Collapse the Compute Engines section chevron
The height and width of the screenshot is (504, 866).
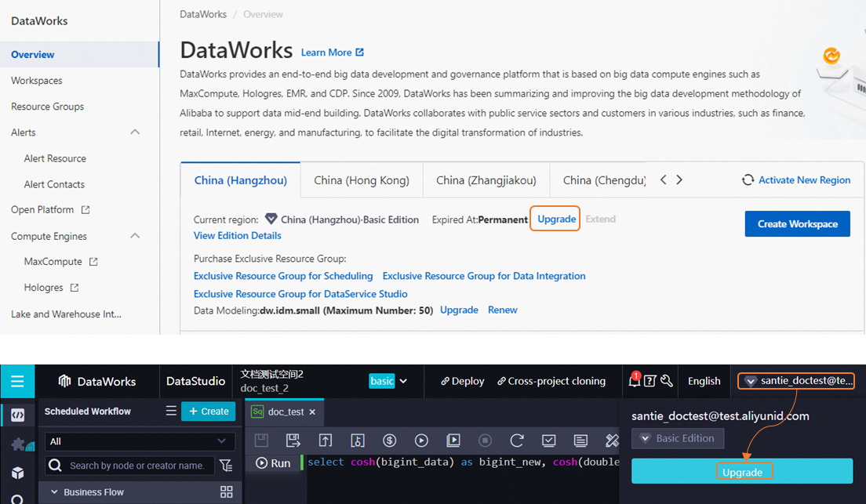pyautogui.click(x=135, y=236)
